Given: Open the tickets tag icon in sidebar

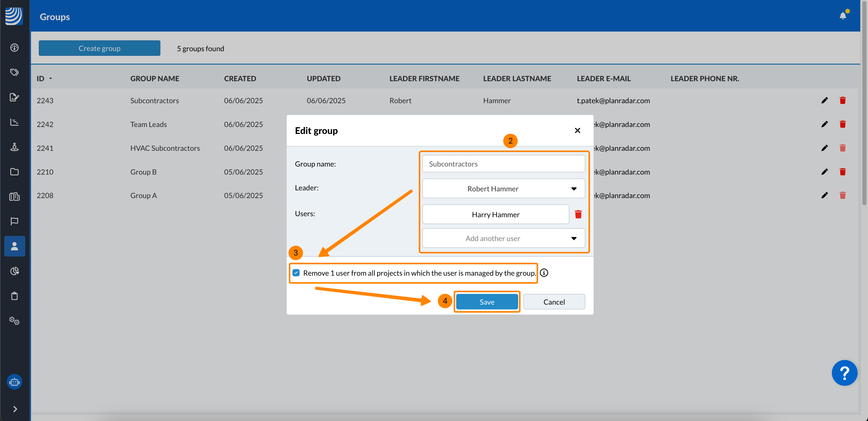Looking at the screenshot, I should click(14, 72).
